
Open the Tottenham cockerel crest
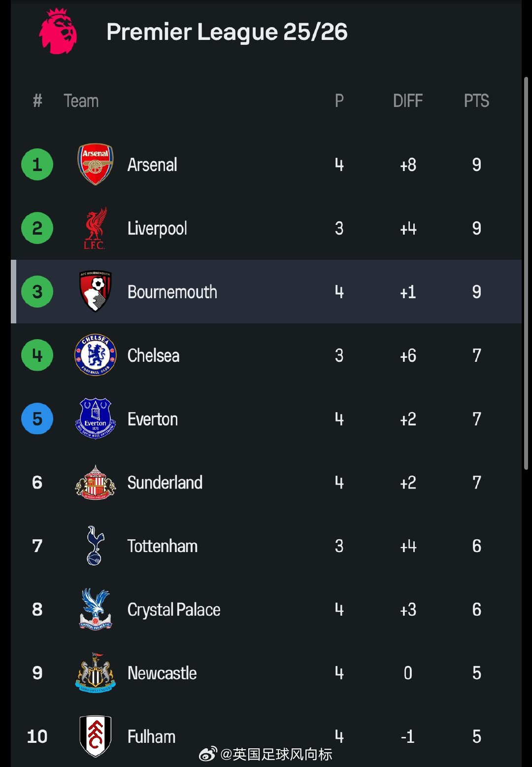pyautogui.click(x=95, y=546)
